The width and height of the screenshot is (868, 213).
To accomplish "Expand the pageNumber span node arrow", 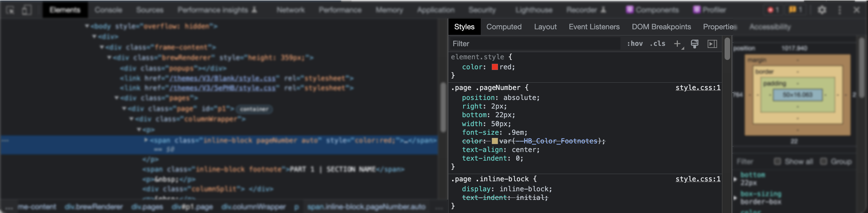I will click(146, 140).
